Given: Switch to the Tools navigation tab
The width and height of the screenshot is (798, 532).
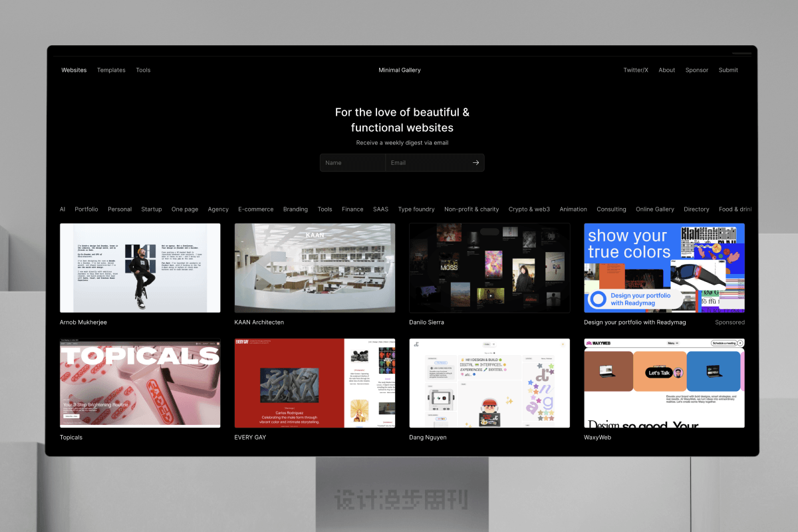Looking at the screenshot, I should [143, 70].
